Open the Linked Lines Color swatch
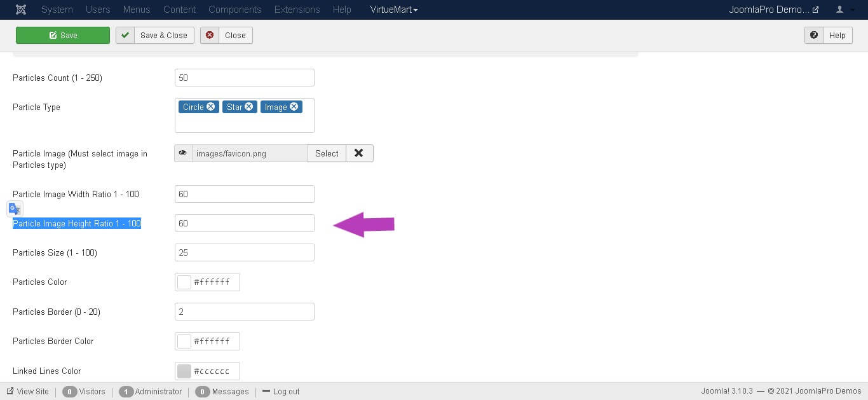The image size is (868, 400). [184, 371]
